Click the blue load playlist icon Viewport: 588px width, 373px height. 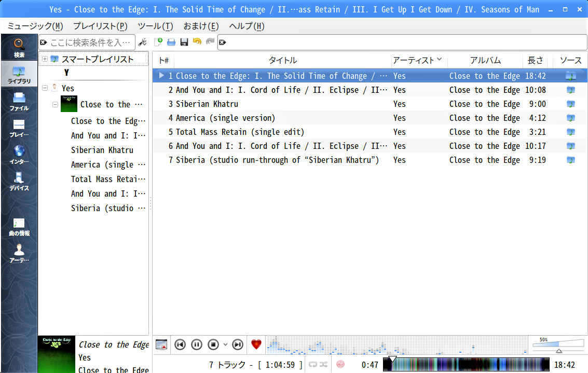pos(171,42)
